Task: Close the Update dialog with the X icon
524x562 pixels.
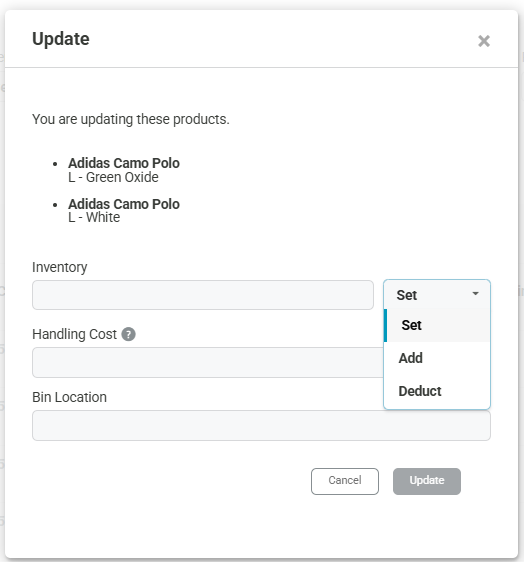Action: pyautogui.click(x=483, y=41)
